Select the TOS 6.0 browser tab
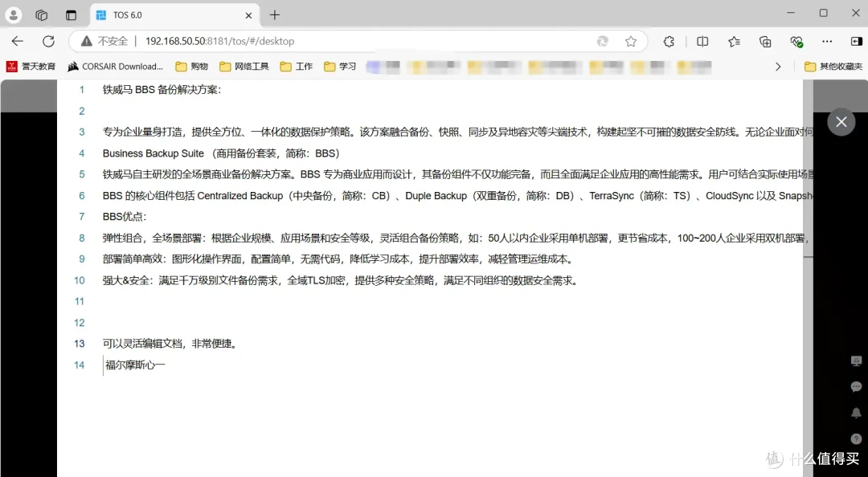The image size is (868, 477). click(174, 15)
